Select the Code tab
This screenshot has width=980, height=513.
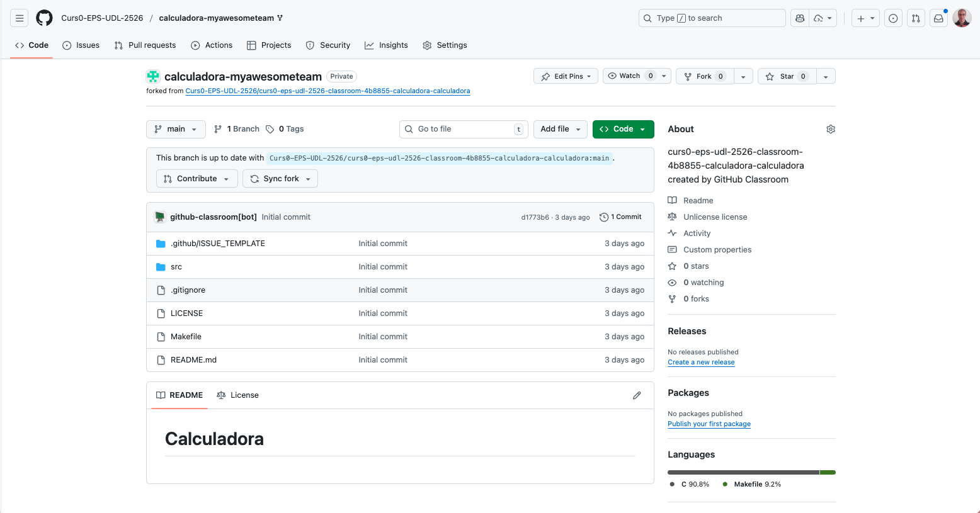tap(31, 45)
